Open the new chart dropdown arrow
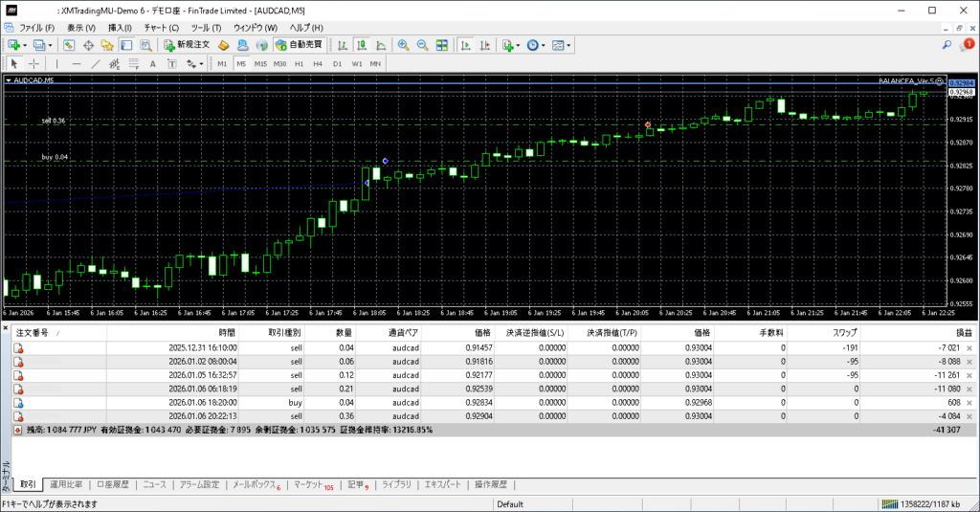This screenshot has height=512, width=980. 25,45
